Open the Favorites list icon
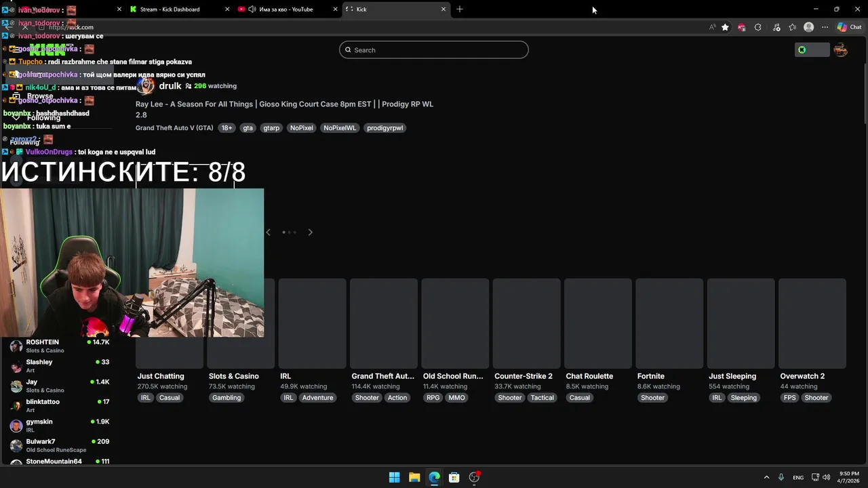The width and height of the screenshot is (868, 488). tap(792, 27)
